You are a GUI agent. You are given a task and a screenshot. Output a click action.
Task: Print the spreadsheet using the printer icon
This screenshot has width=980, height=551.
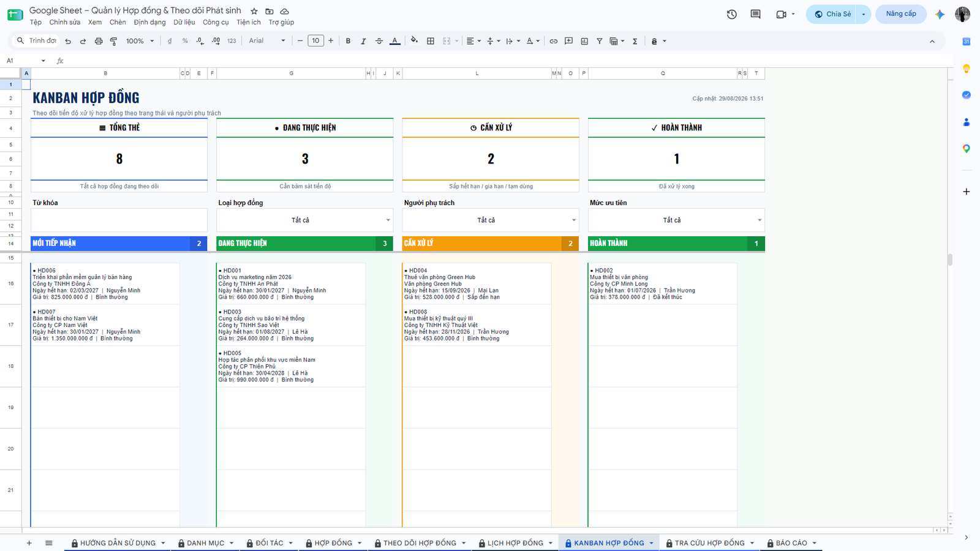99,41
